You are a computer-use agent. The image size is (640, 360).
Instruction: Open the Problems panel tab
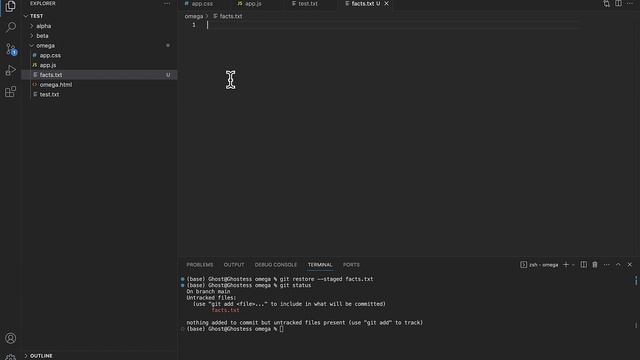point(200,265)
